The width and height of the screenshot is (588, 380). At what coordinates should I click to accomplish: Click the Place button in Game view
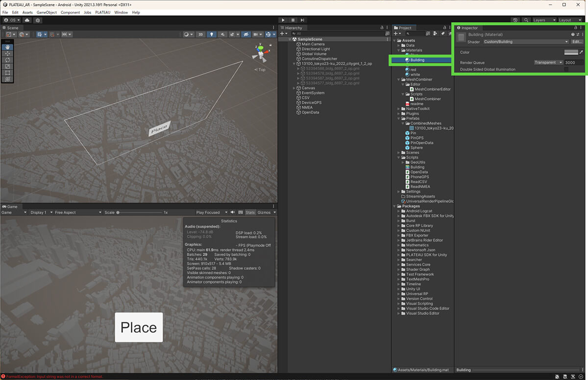click(139, 327)
